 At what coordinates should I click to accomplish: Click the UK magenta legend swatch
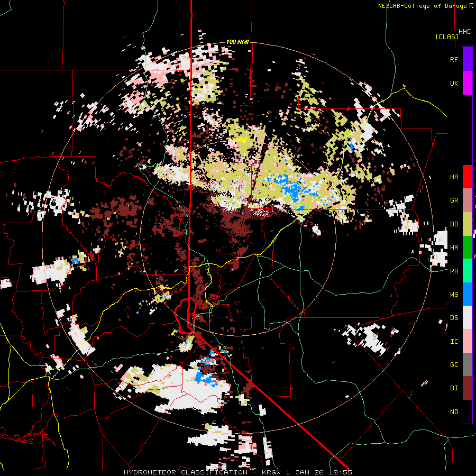tap(467, 83)
